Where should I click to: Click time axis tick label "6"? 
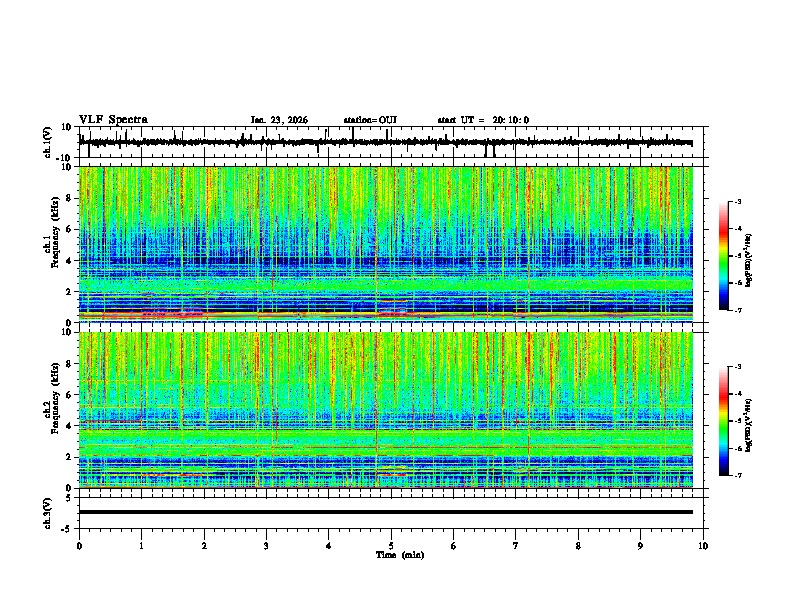click(x=454, y=546)
